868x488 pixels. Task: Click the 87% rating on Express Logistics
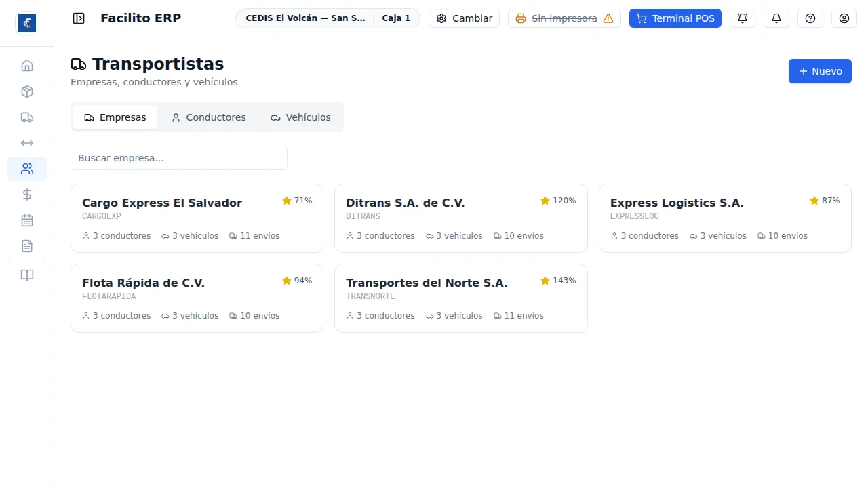pos(825,201)
